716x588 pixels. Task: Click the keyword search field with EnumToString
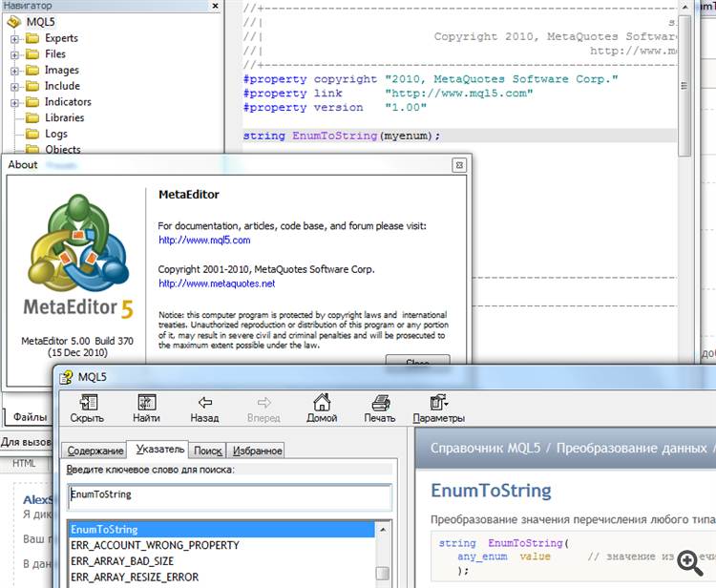click(x=230, y=496)
